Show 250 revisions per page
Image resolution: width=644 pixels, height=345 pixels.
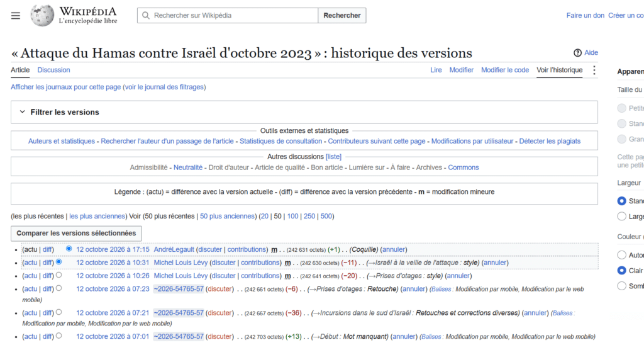point(309,217)
